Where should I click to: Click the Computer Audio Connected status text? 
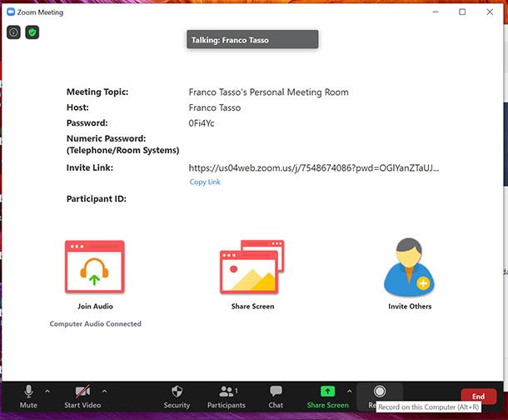95,323
